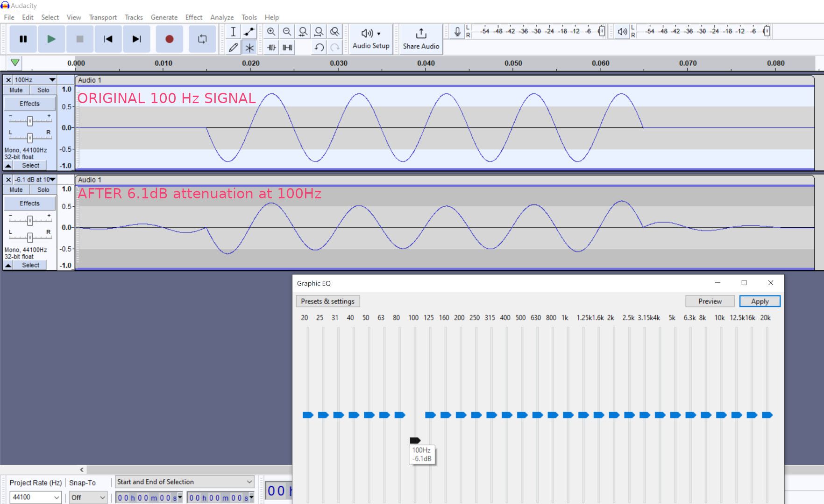This screenshot has height=504, width=824.
Task: Open the Project Rate 44100 combo box
Action: [x=36, y=497]
